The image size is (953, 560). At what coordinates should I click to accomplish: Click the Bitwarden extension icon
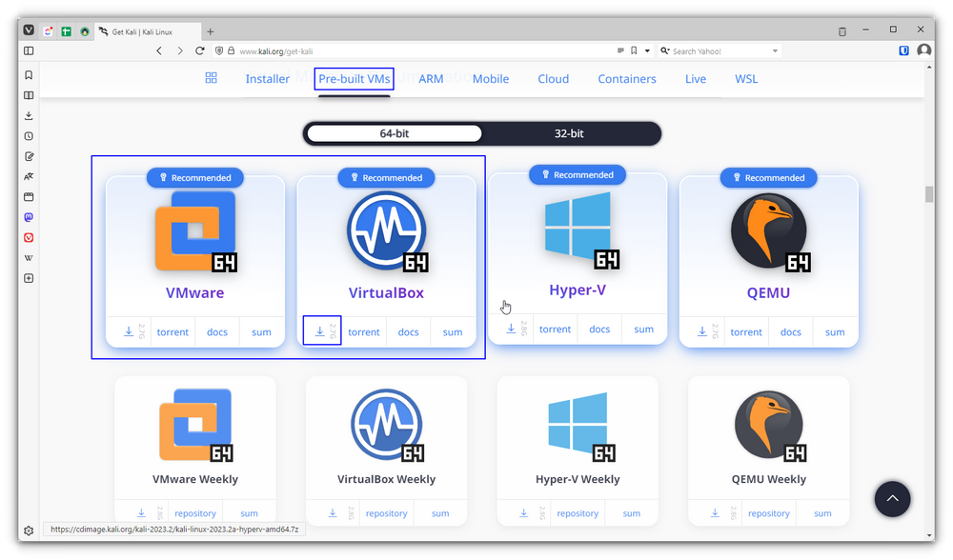click(903, 50)
